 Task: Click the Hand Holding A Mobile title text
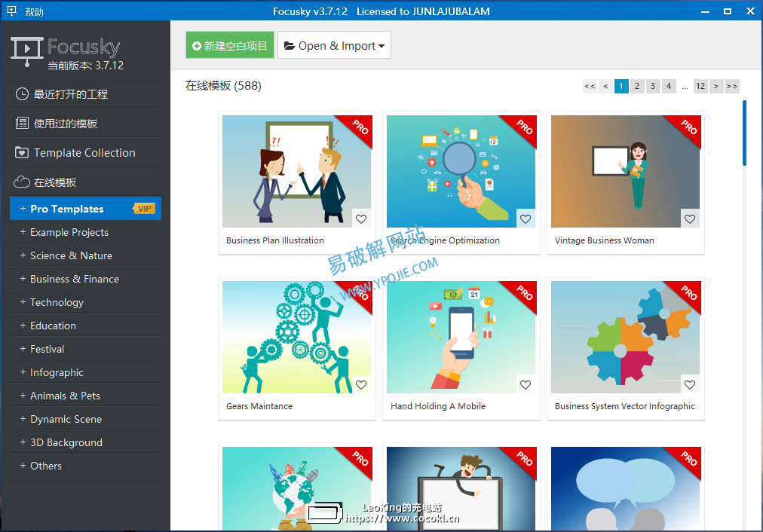tap(438, 406)
